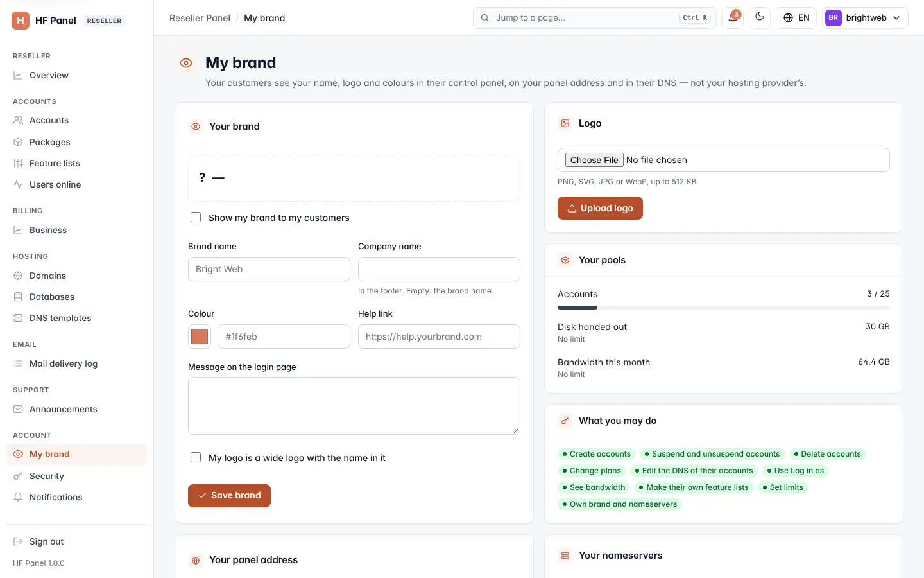This screenshot has height=578, width=924.
Task: Click the Mail delivery log list icon
Action: coord(18,363)
